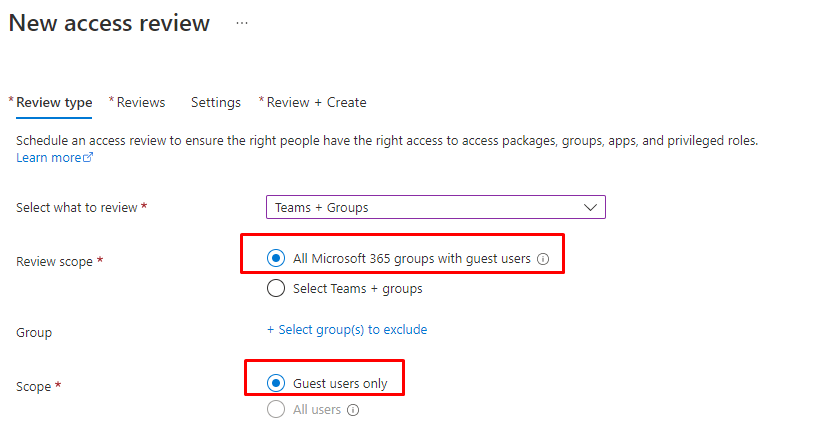Select Guest users only scope

pos(276,383)
